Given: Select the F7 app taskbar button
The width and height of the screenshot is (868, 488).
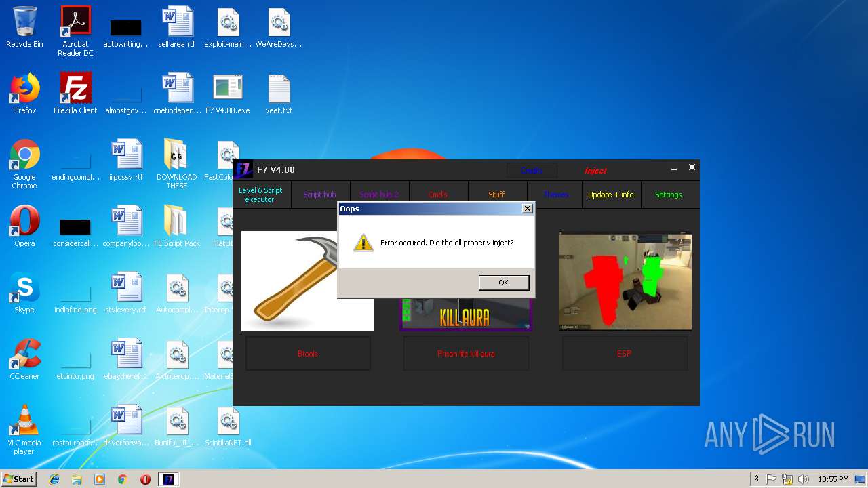Looking at the screenshot, I should (169, 479).
